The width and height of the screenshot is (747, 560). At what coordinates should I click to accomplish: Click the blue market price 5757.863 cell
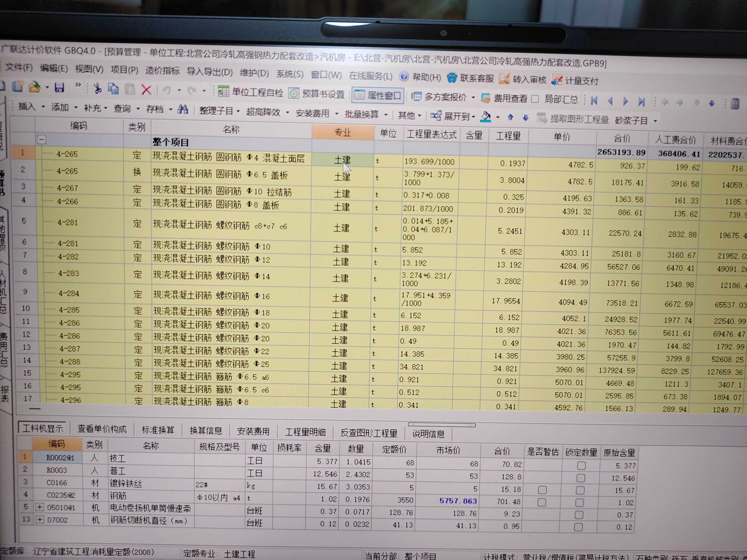click(x=458, y=501)
